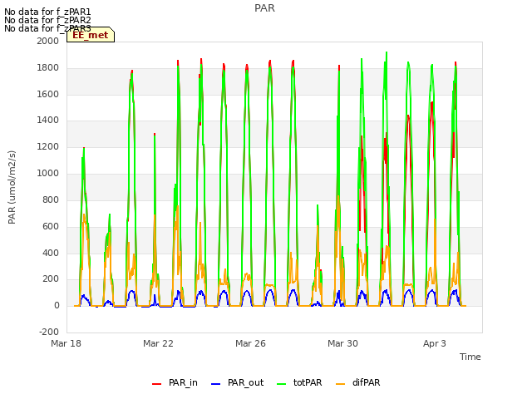
Task: Click the Mar 26 x-axis tick label
Action: (250, 343)
